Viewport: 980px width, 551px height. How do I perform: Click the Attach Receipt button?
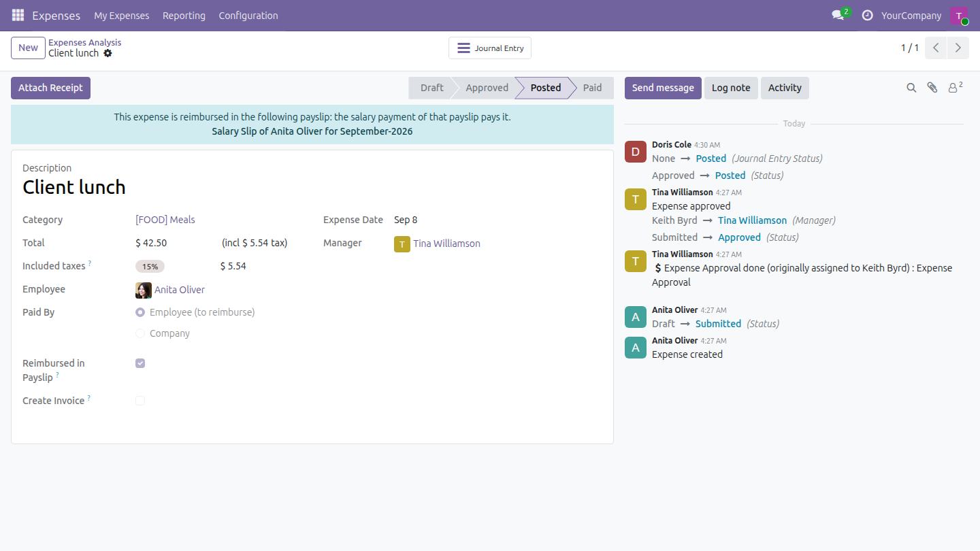(x=50, y=88)
